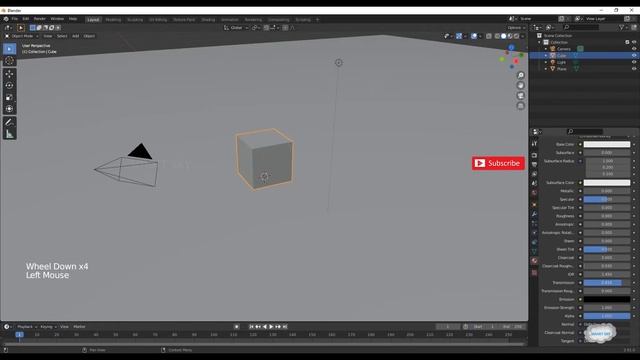Open the pivot point dropdown
Screen dimensions: 640x360
click(x=256, y=28)
